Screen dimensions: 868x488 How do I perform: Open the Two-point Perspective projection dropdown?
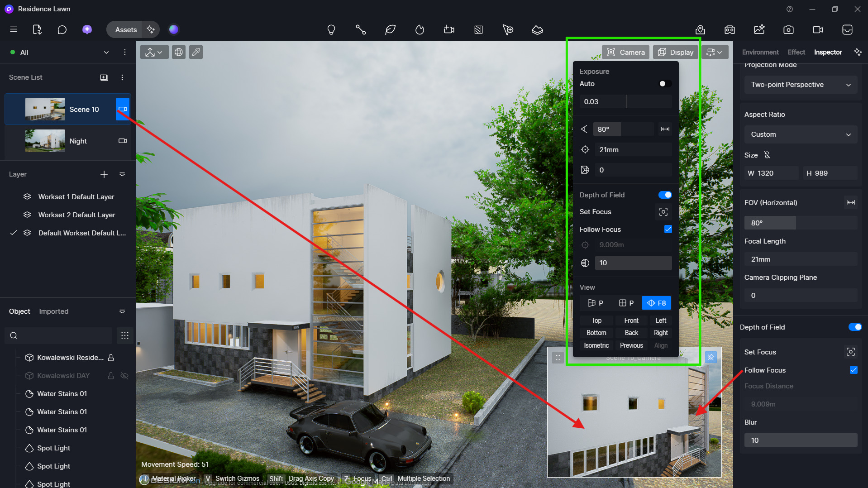800,85
